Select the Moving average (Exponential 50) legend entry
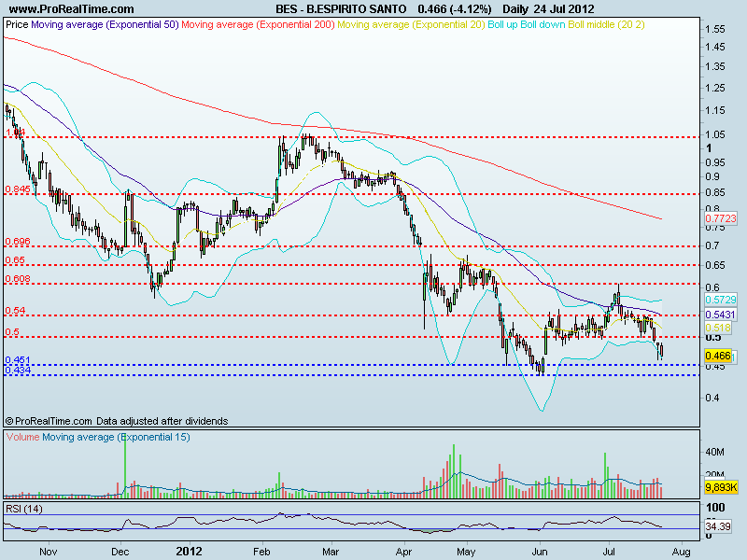This screenshot has width=747, height=560. coord(105,24)
